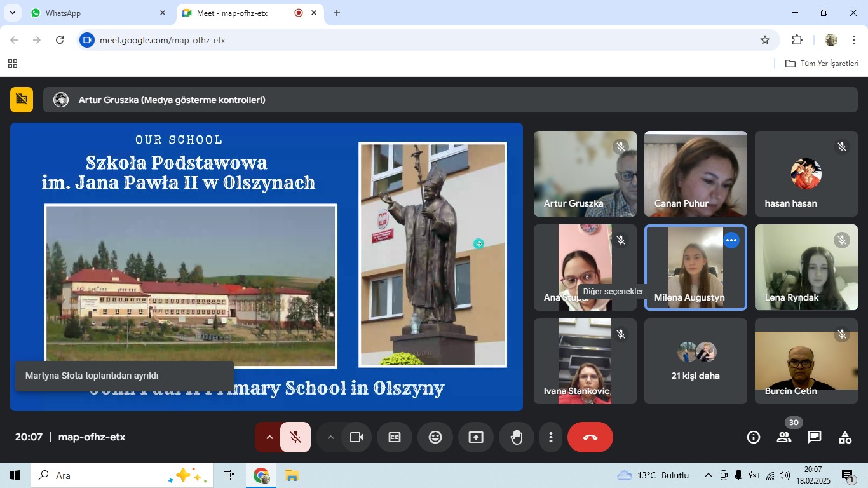Image resolution: width=868 pixels, height=488 pixels.
Task: Expand video settings arrow beside camera
Action: (x=330, y=437)
